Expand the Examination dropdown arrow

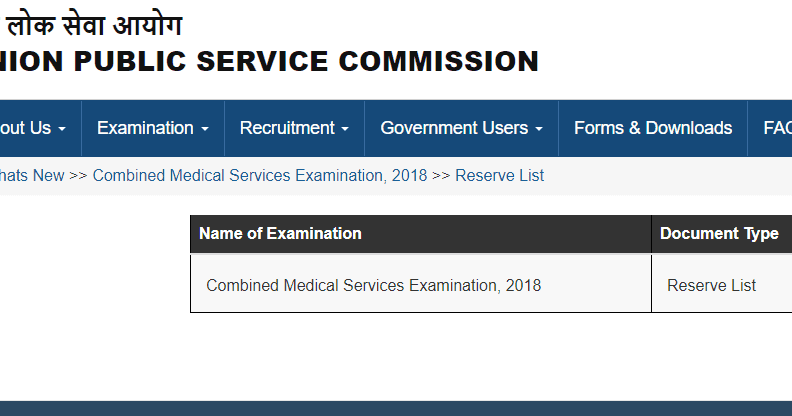coord(205,129)
